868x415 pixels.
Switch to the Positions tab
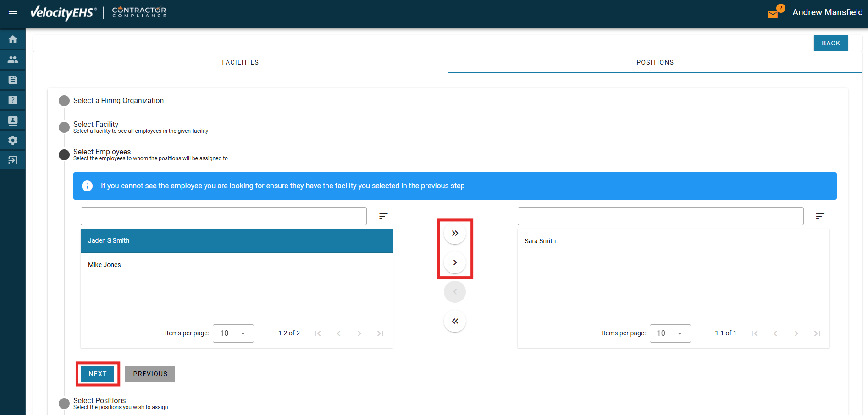[x=655, y=62]
